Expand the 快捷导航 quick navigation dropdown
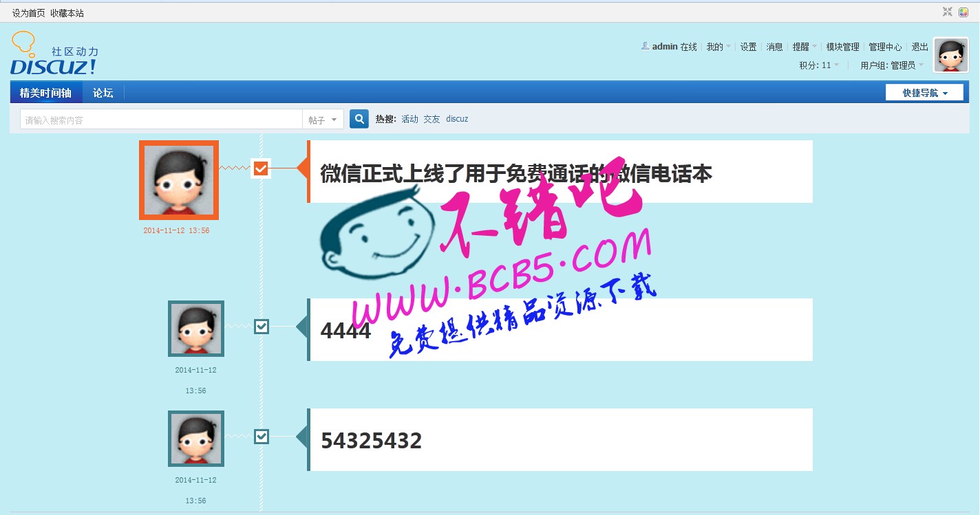 924,93
